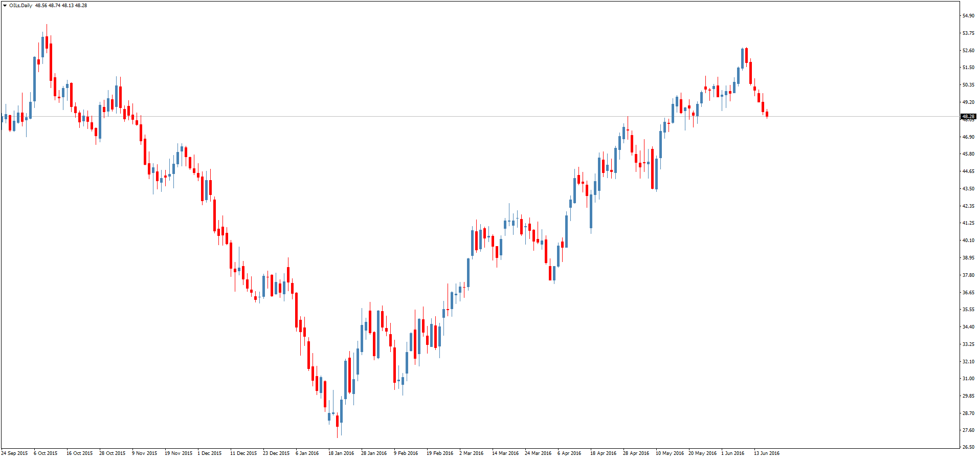The image size is (980, 459).
Task: Click the 45.80 price axis label
Action: coord(968,154)
